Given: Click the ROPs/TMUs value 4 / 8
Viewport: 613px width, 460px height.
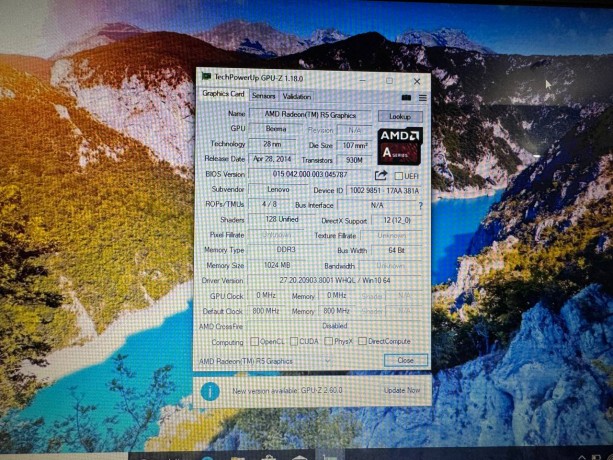Looking at the screenshot, I should 269,204.
